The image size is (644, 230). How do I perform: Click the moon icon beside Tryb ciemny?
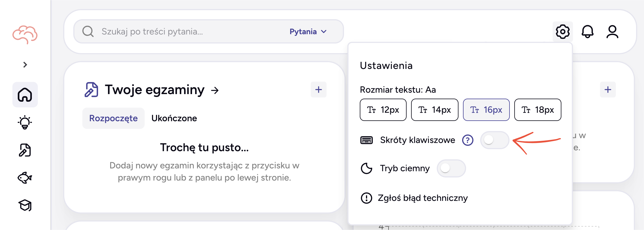click(x=367, y=168)
